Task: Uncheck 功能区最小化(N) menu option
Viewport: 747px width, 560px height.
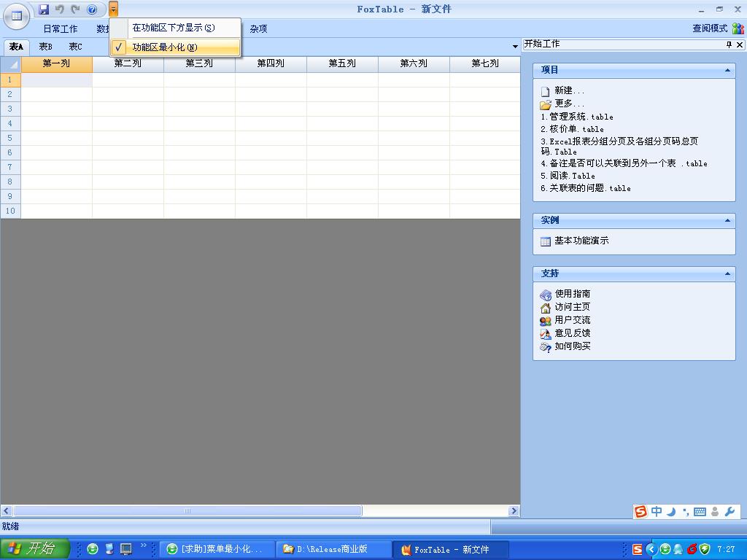Action: (x=175, y=47)
